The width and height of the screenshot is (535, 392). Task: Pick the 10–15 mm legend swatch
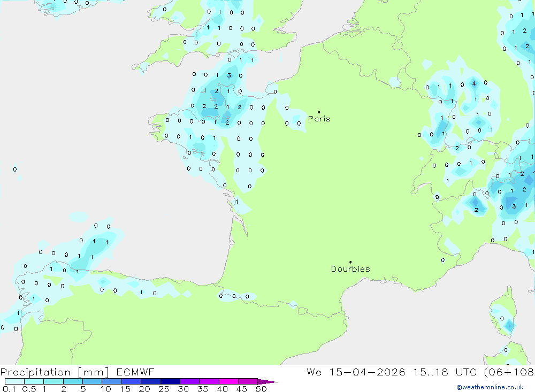point(112,381)
